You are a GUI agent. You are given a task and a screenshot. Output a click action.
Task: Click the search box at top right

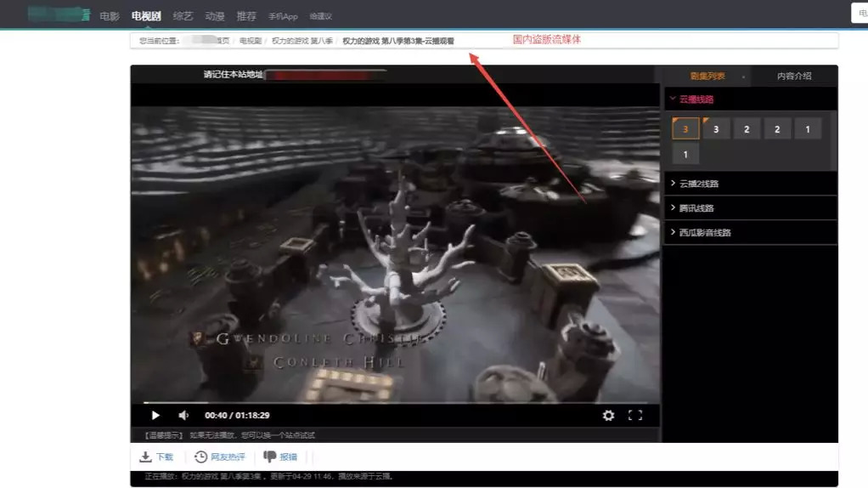click(x=860, y=13)
